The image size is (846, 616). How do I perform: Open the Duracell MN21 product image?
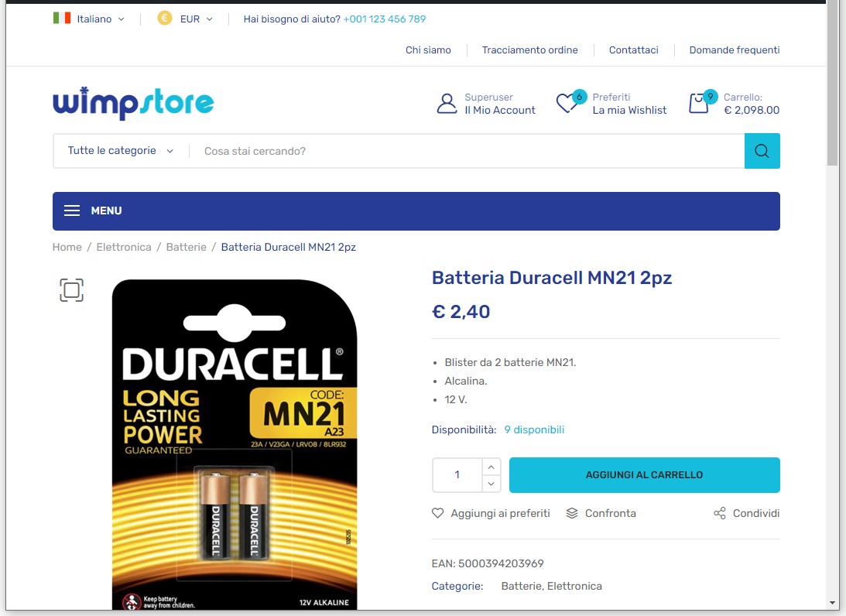235,444
